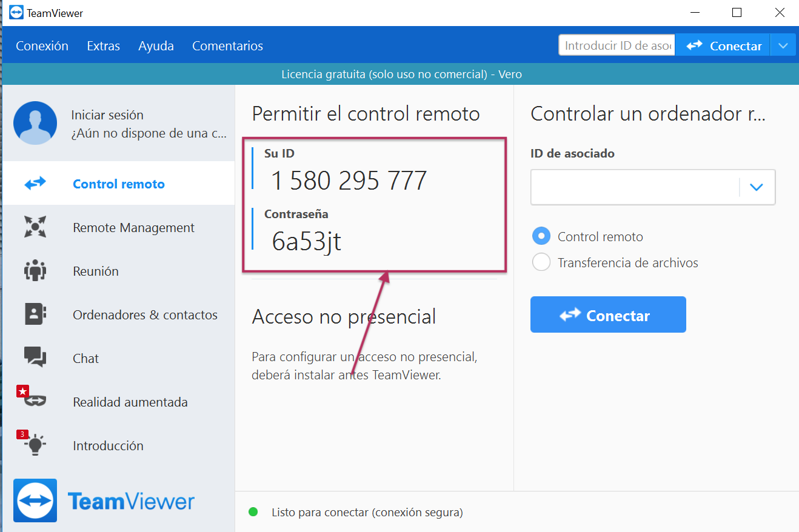Viewport: 799px width, 532px height.
Task: Open the Conectar dropdown chevron at top right
Action: pyautogui.click(x=783, y=45)
